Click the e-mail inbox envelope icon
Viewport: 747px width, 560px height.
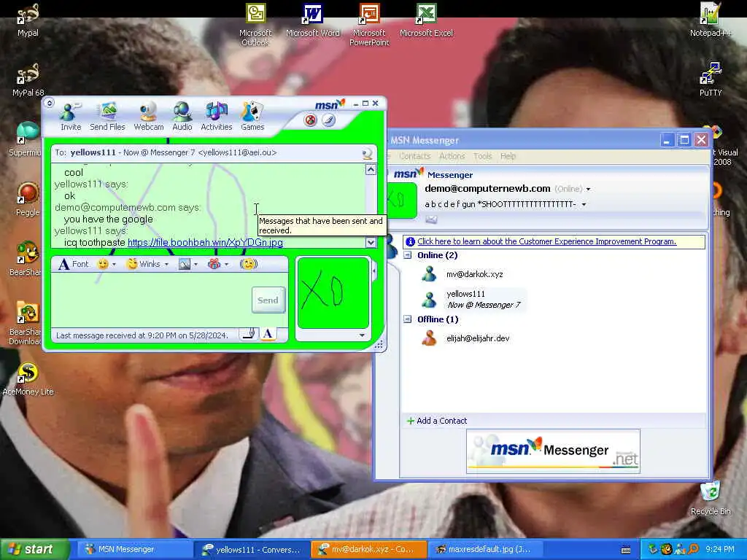[431, 219]
